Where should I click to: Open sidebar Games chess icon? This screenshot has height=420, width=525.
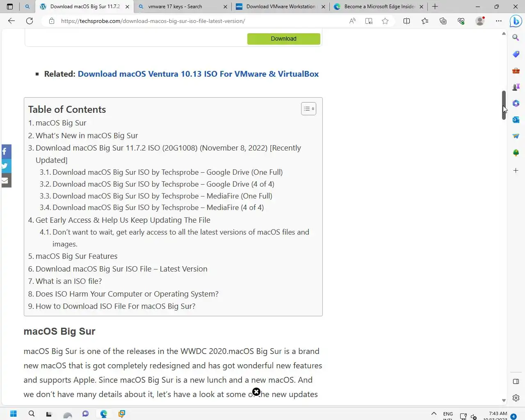coord(516,87)
